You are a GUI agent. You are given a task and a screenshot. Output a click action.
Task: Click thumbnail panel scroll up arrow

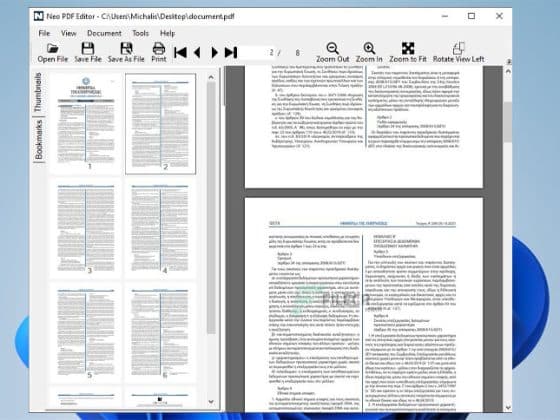(x=211, y=77)
